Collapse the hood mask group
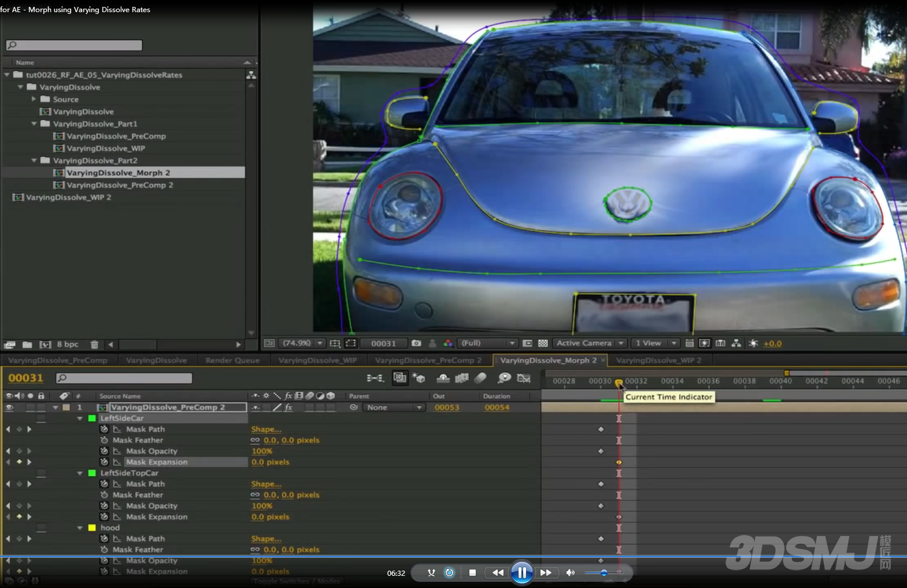This screenshot has height=588, width=907. [x=80, y=528]
